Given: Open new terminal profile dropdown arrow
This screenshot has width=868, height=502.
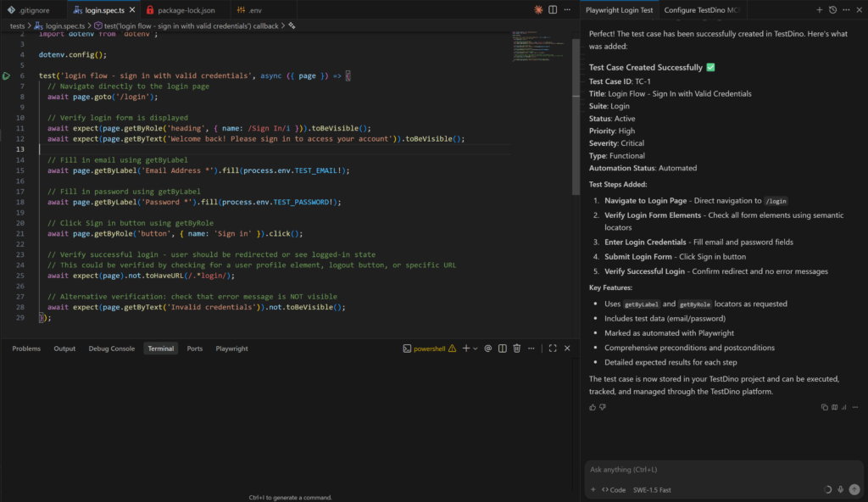Looking at the screenshot, I should [476, 349].
